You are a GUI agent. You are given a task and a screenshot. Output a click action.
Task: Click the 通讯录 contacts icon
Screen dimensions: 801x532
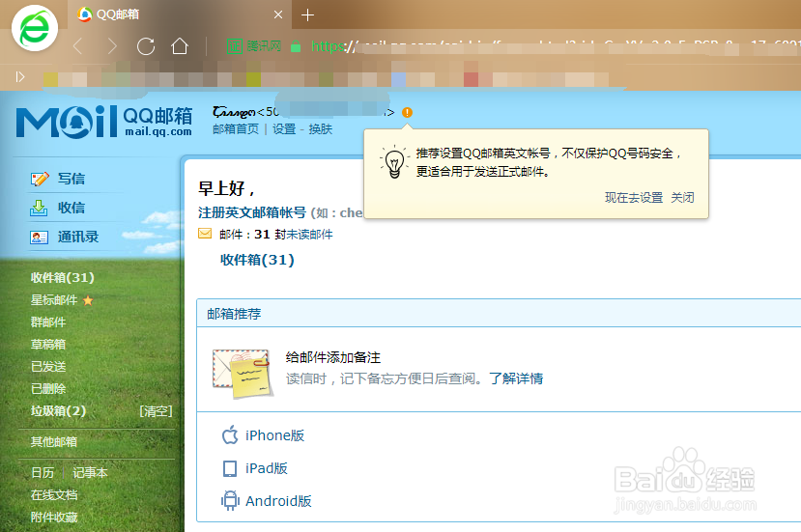pos(39,238)
